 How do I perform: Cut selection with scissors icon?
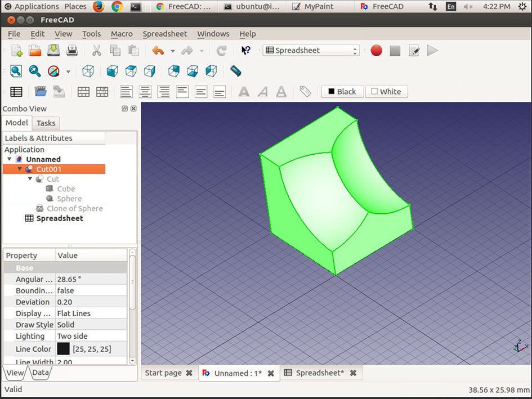click(97, 51)
